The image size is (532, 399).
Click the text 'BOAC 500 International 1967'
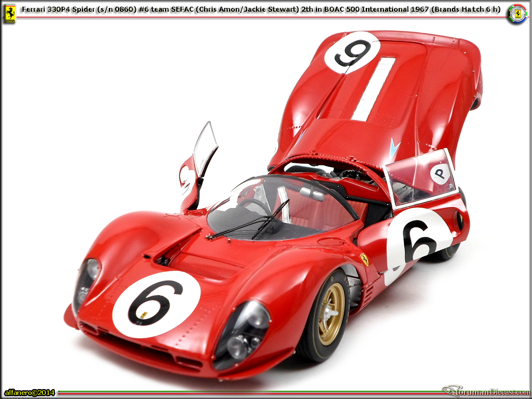(376, 9)
